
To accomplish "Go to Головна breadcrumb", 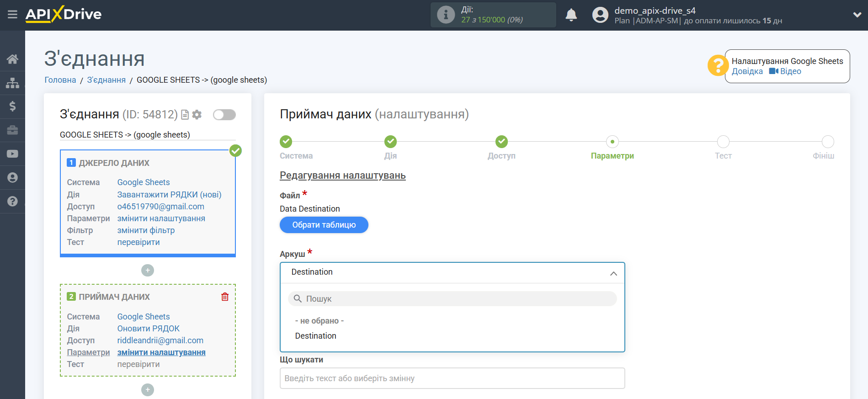I will click(x=60, y=80).
